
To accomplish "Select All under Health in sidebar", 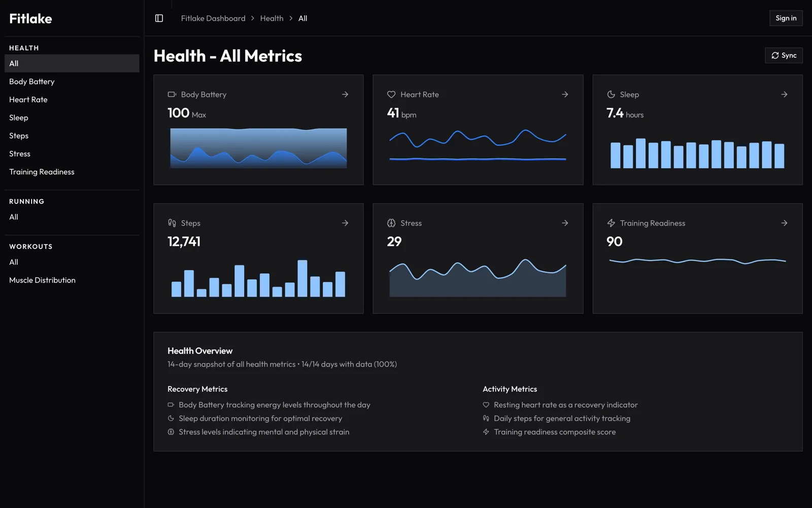I will [72, 63].
